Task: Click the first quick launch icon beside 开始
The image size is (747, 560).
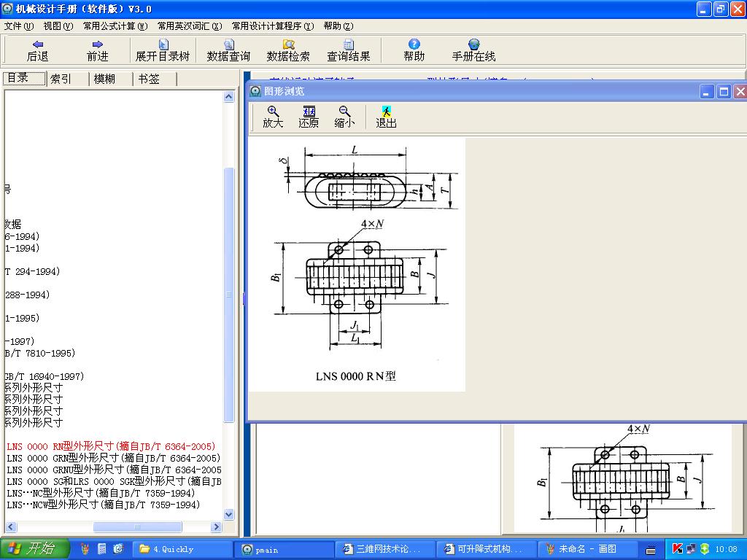Action: point(85,549)
